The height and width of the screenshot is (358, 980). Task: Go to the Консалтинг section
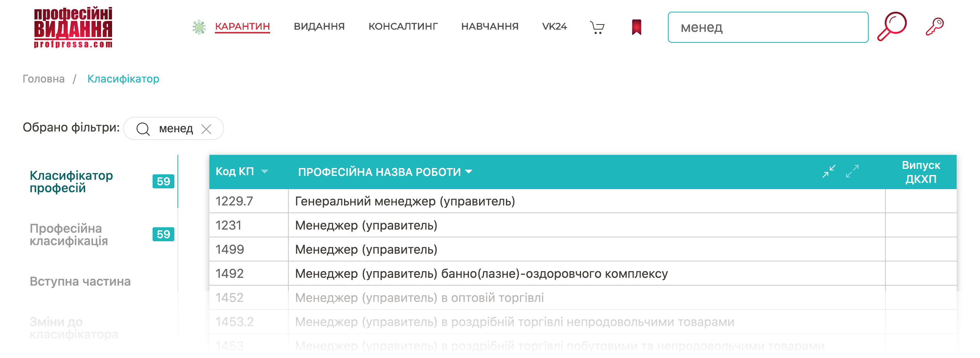click(x=403, y=26)
